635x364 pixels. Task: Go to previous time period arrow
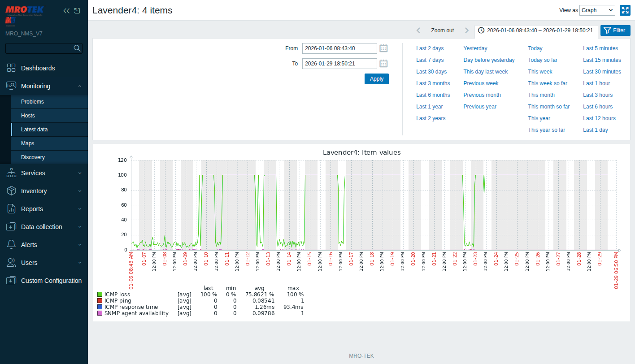click(418, 30)
